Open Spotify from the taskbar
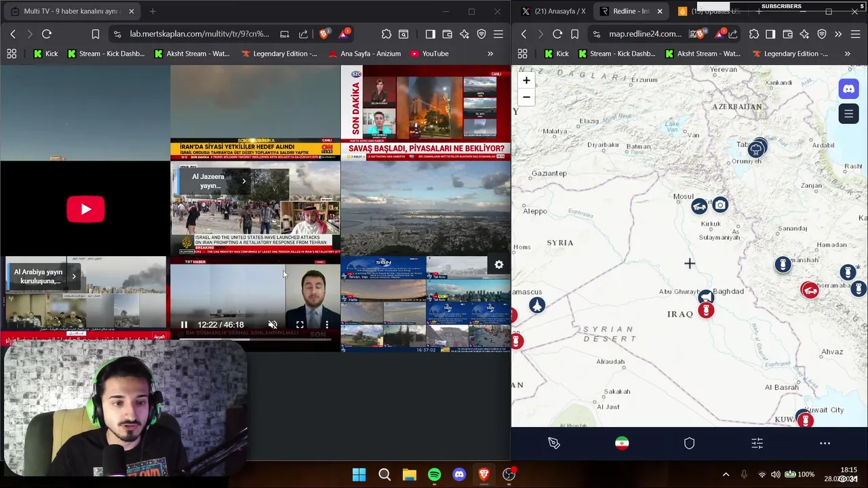The height and width of the screenshot is (488, 868). (x=434, y=475)
